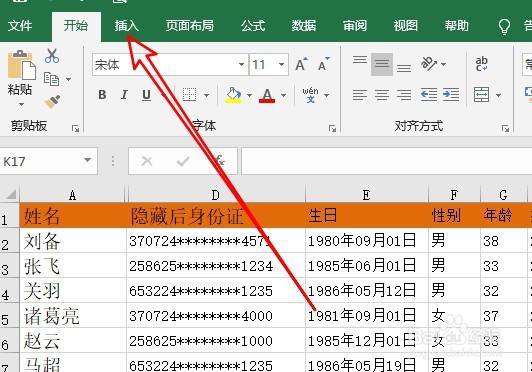Decrease indent

[429, 95]
